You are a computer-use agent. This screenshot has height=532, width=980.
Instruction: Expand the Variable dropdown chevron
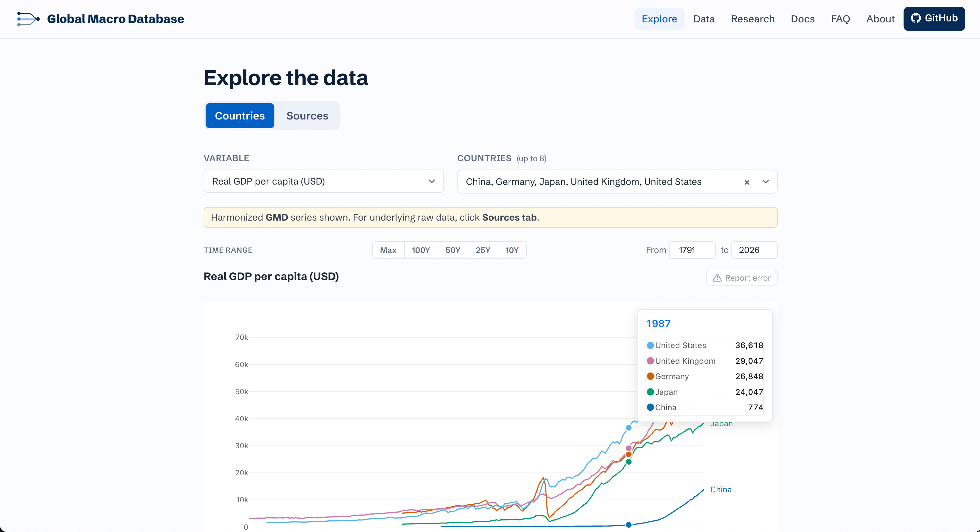point(432,181)
